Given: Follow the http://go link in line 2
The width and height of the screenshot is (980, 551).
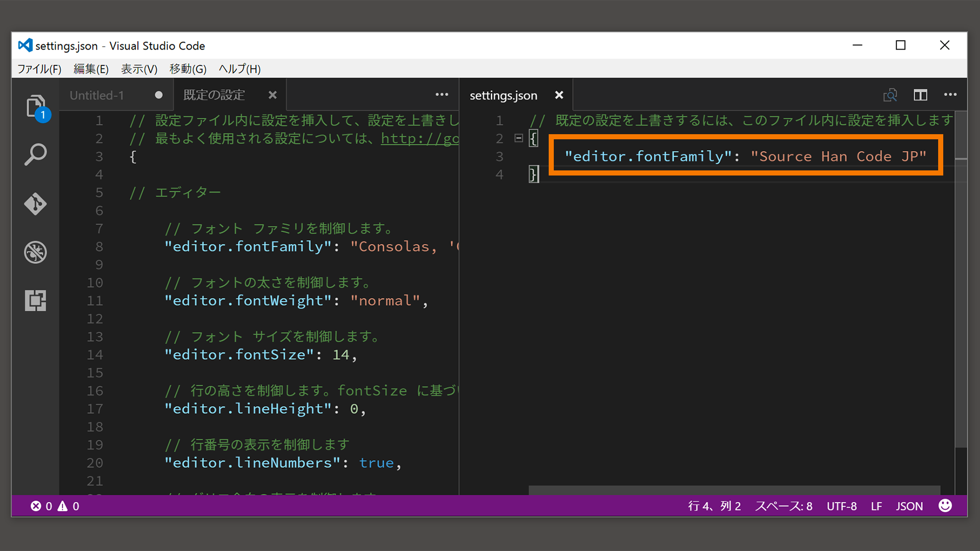Looking at the screenshot, I should [420, 138].
